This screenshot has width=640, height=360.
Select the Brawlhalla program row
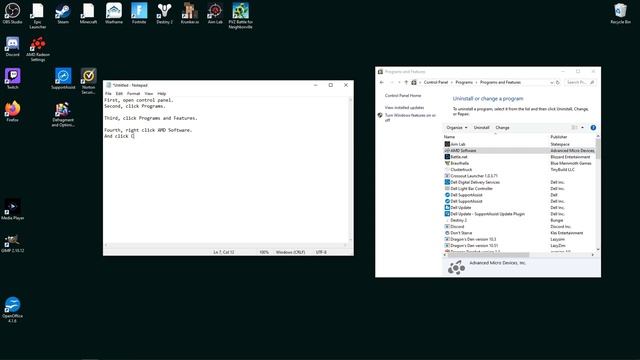(519, 163)
